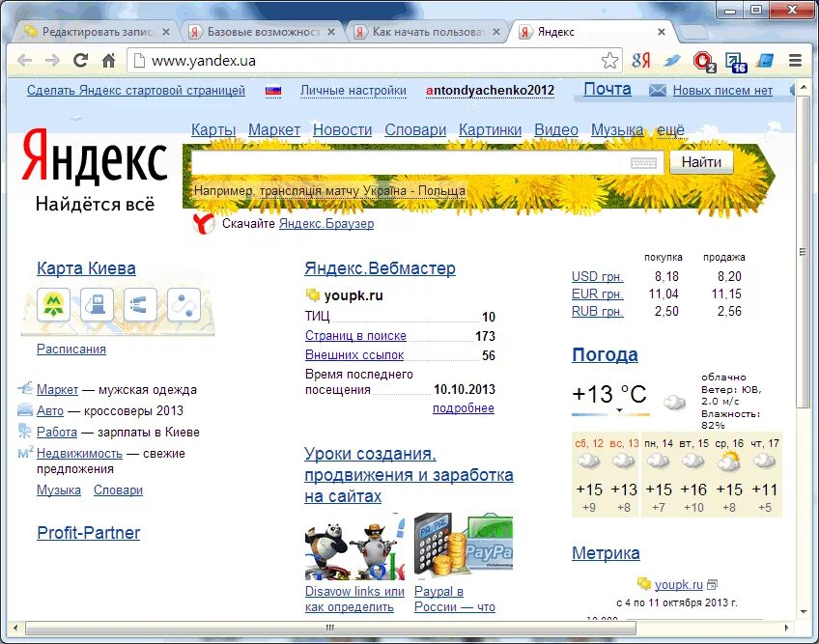Click the chair icon beside Работа
This screenshot has height=644, width=819.
pyautogui.click(x=25, y=432)
